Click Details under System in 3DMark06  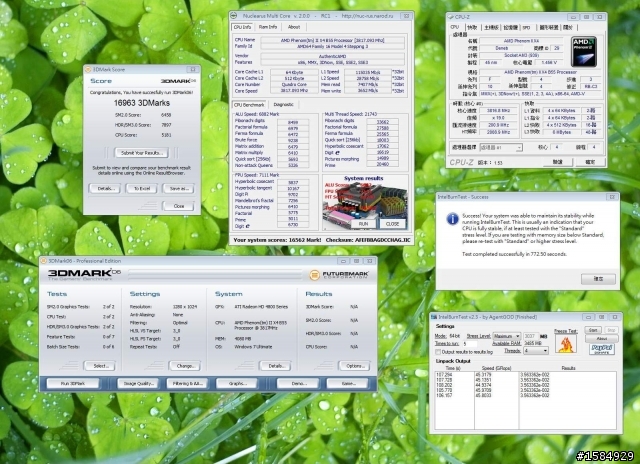[275, 366]
